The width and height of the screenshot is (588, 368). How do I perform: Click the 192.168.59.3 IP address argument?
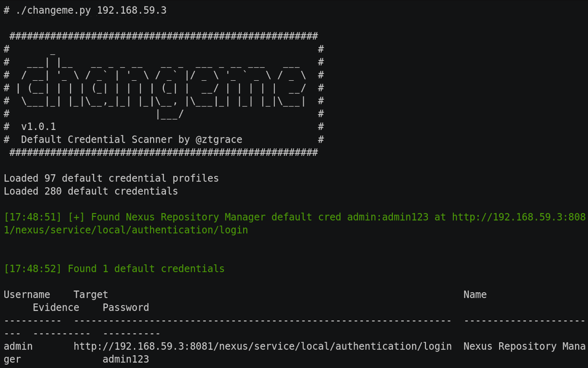(x=132, y=10)
